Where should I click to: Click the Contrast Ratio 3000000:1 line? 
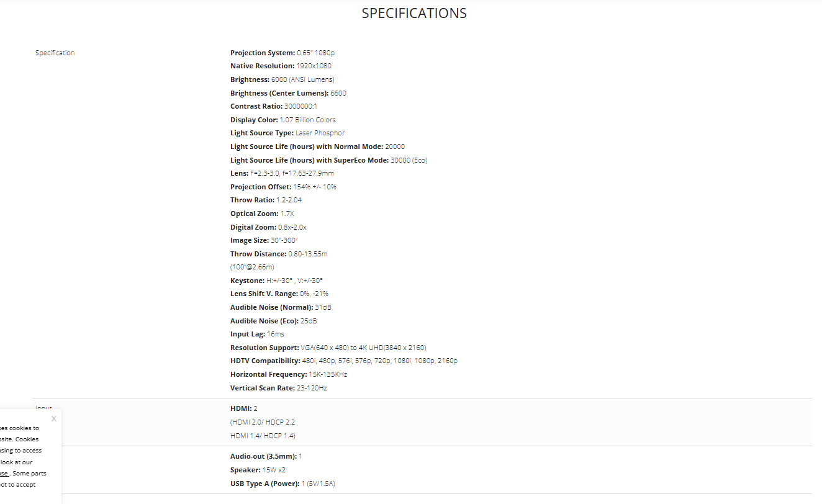[x=273, y=106]
